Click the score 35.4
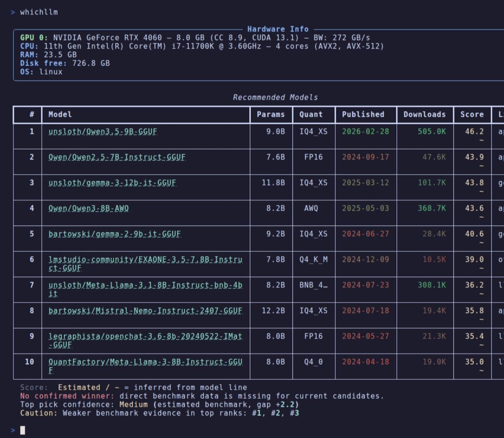 tap(475, 336)
